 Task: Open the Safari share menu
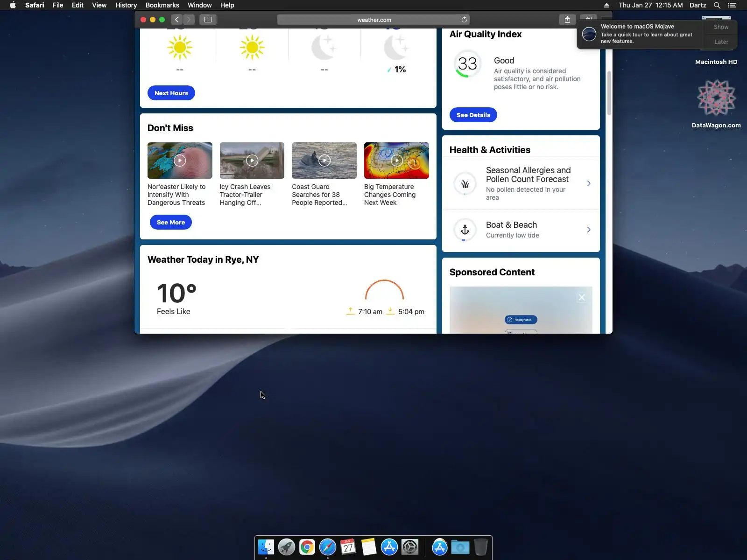pyautogui.click(x=567, y=20)
